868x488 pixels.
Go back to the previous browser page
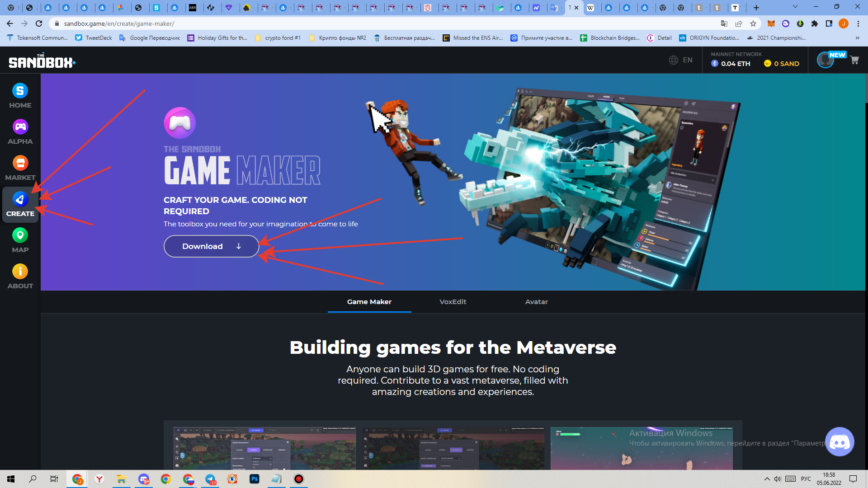[10, 23]
